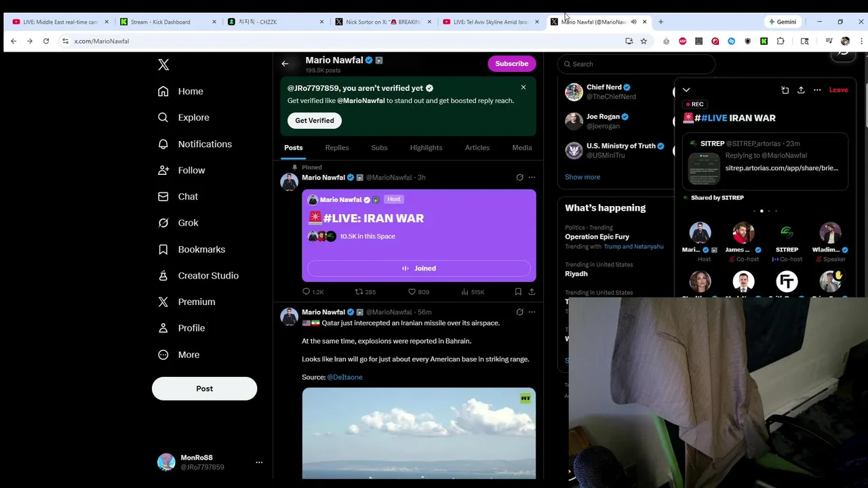The width and height of the screenshot is (868, 488).
Task: Switch to the Replies tab
Action: [x=336, y=148]
